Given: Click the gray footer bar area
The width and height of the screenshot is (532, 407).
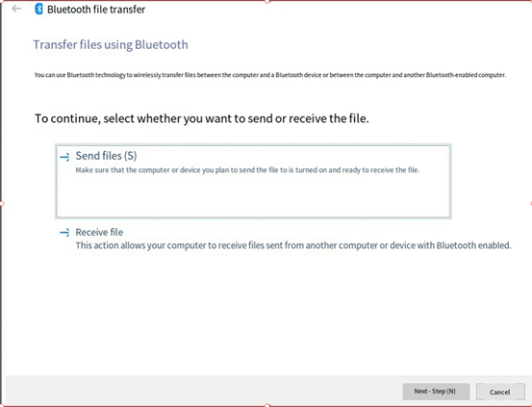Looking at the screenshot, I should pyautogui.click(x=204, y=391).
